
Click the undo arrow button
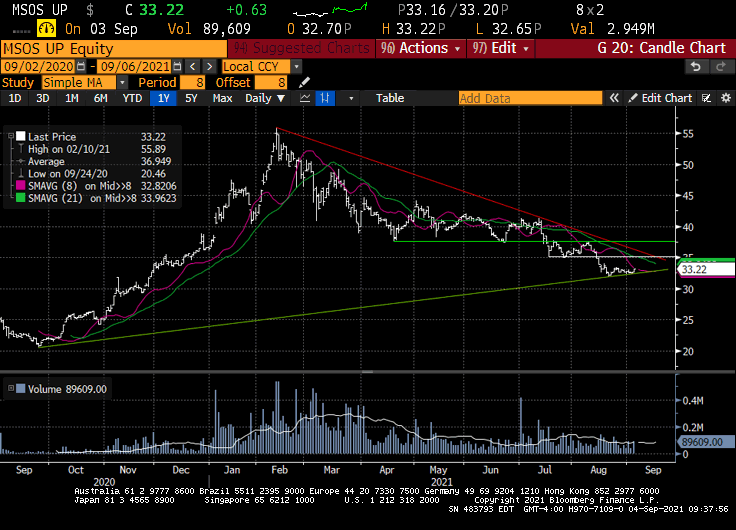[x=696, y=67]
